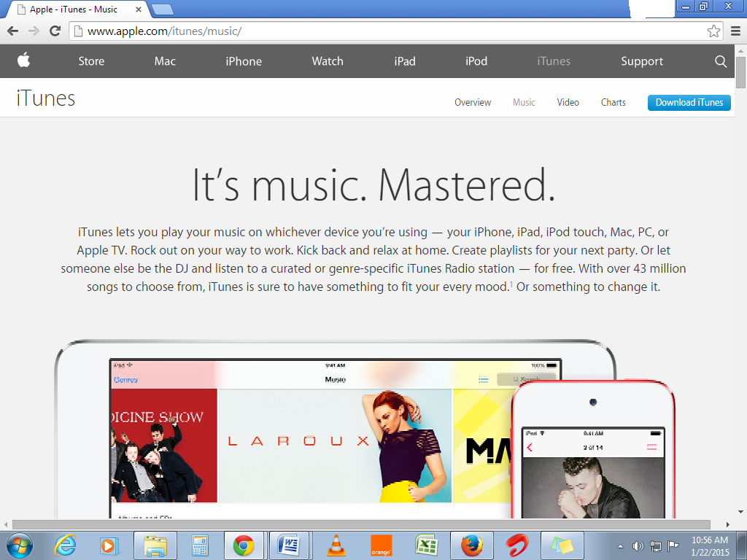Image resolution: width=747 pixels, height=560 pixels.
Task: Open Support in navigation bar
Action: point(642,61)
